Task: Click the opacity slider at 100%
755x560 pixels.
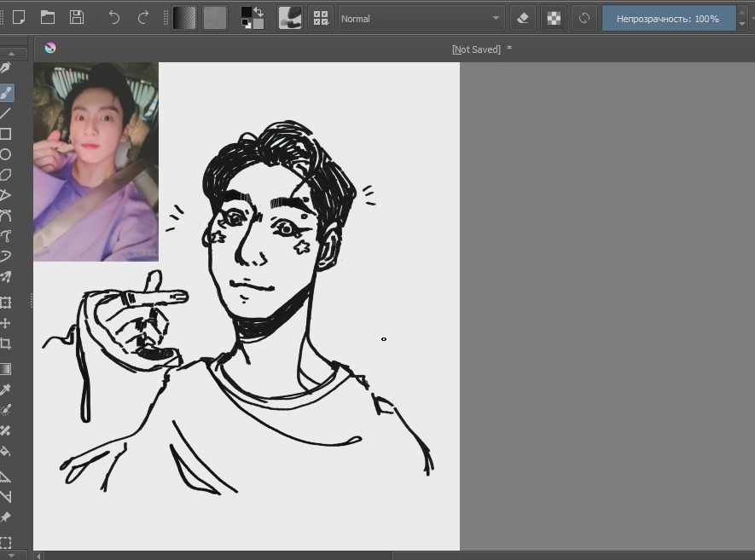Action: (668, 18)
